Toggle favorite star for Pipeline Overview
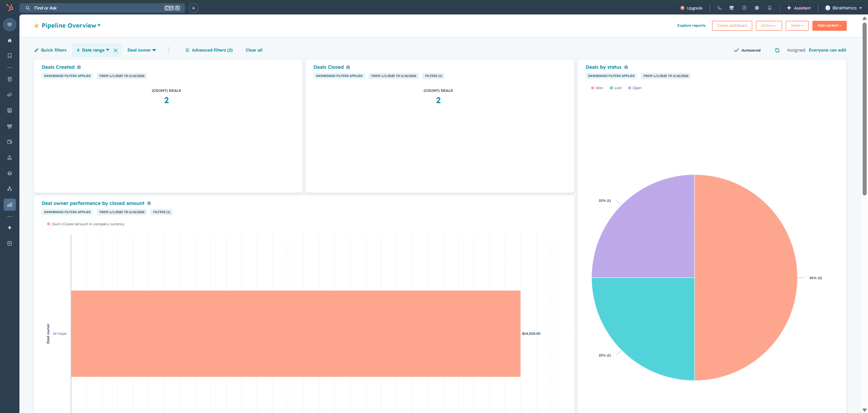This screenshot has width=868, height=413. tap(36, 26)
